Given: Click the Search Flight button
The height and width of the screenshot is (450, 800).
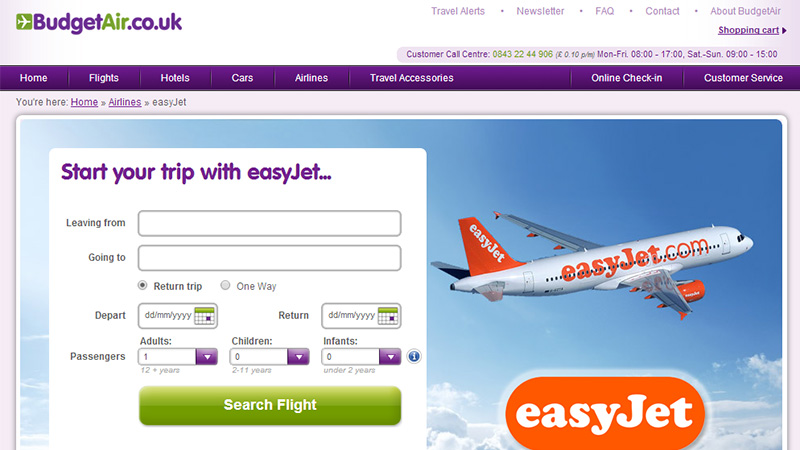Looking at the screenshot, I should coord(270,405).
